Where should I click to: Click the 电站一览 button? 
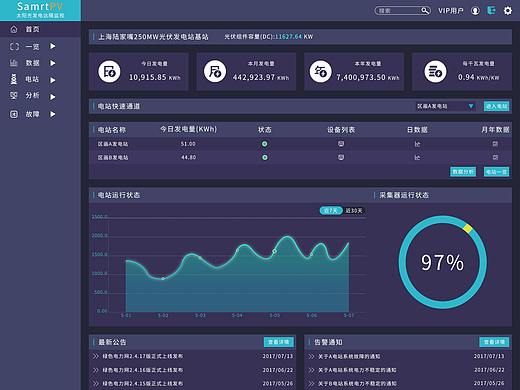point(496,172)
